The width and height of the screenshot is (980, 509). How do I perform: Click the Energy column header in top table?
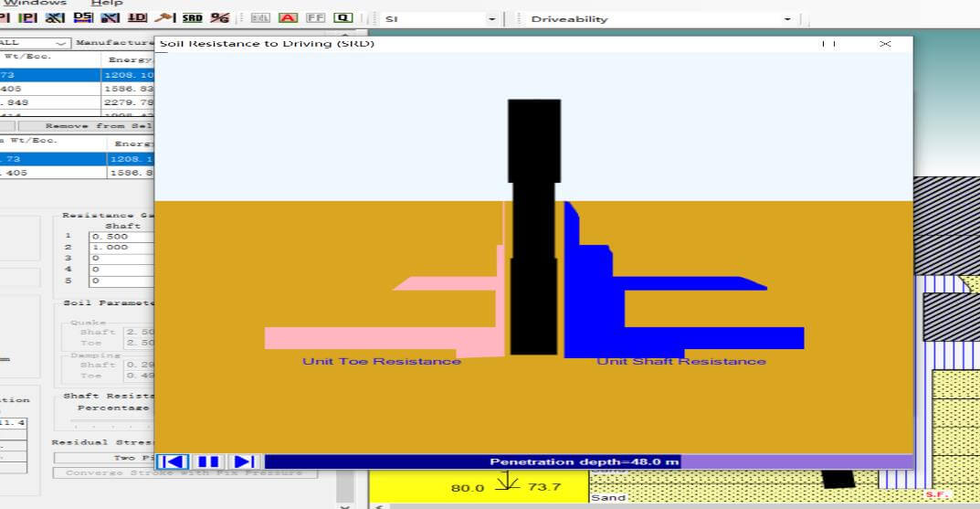(x=129, y=59)
